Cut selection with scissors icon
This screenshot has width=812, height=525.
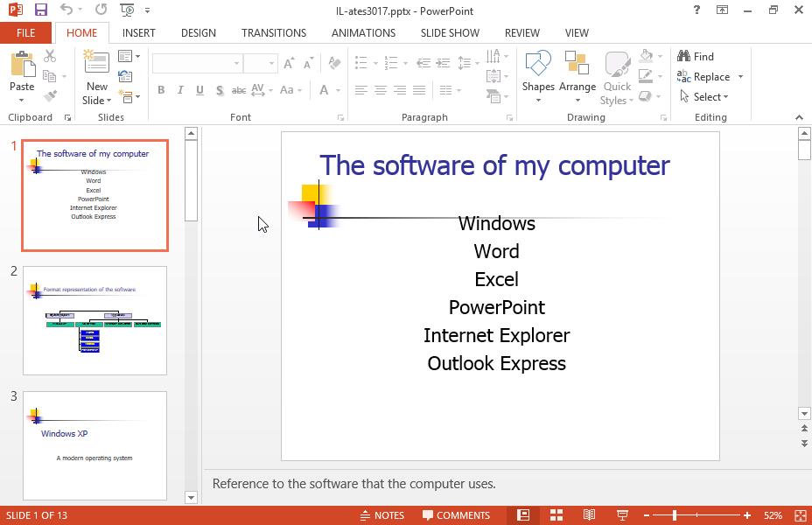[x=50, y=56]
